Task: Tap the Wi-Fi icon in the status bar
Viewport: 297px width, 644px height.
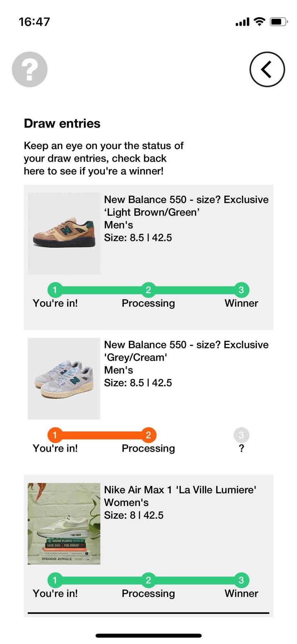Action: (259, 22)
